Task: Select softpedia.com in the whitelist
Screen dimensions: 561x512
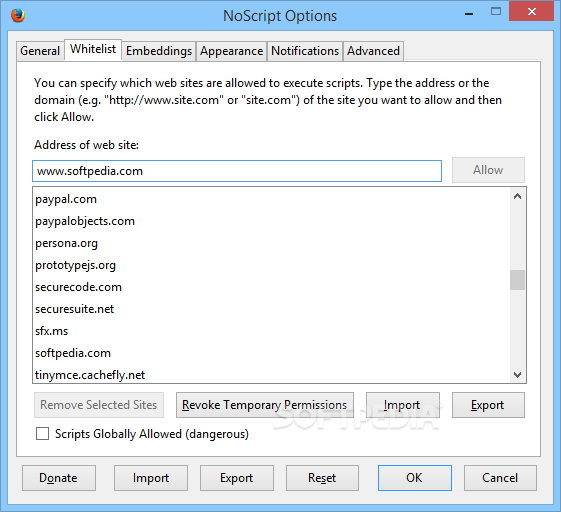Action: pos(271,353)
